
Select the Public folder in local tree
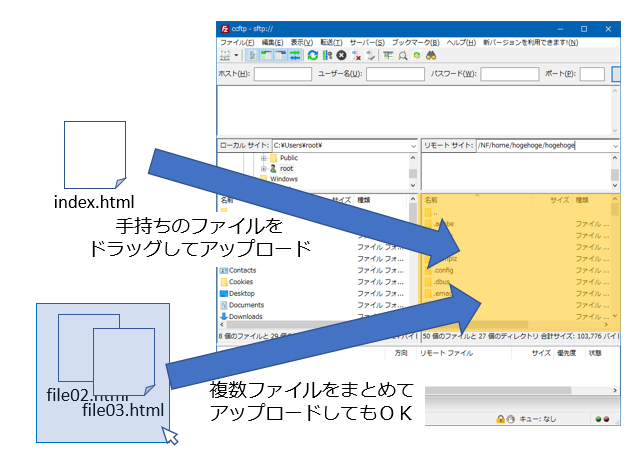(x=289, y=158)
